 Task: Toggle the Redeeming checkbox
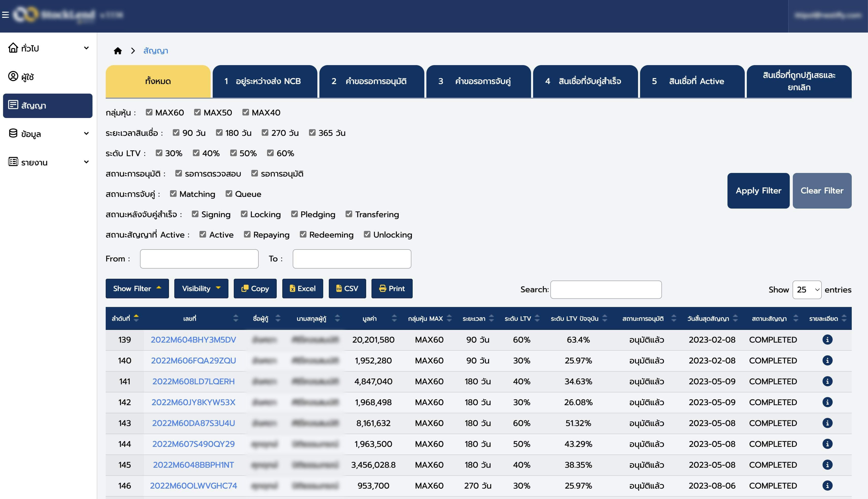click(303, 234)
